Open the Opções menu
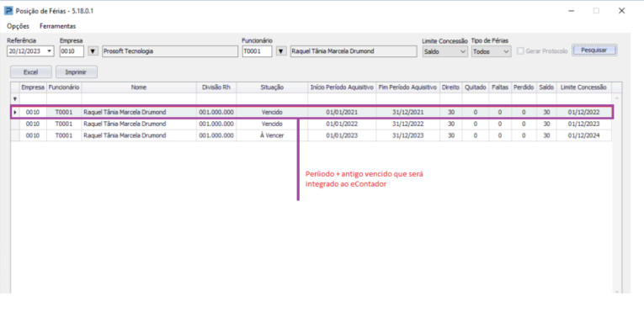This screenshot has height=312, width=644. point(18,26)
